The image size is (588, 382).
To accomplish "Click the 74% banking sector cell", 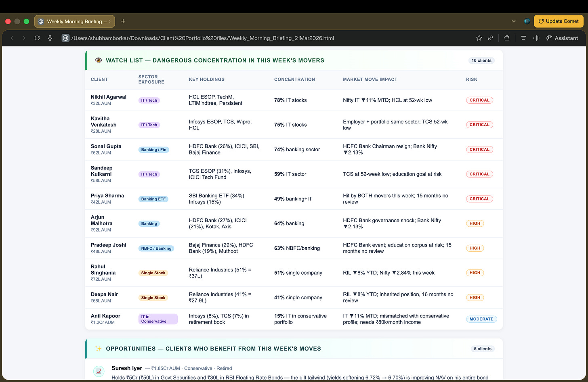I will point(297,150).
